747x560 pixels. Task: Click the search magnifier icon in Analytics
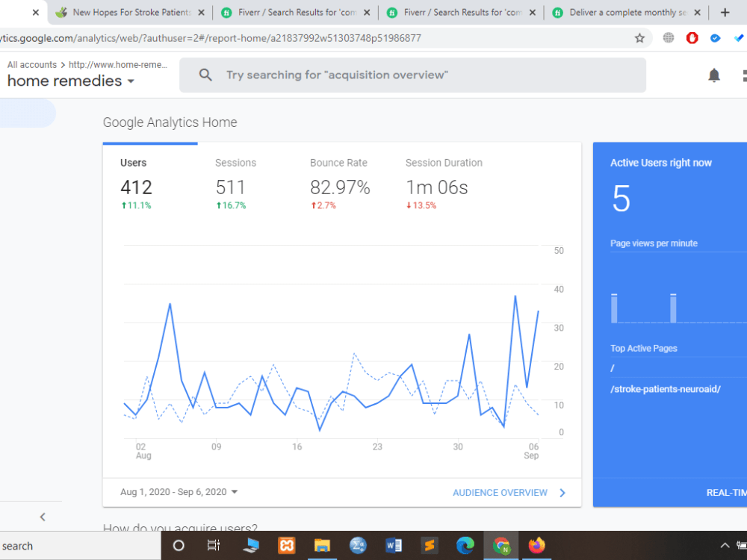pyautogui.click(x=205, y=75)
